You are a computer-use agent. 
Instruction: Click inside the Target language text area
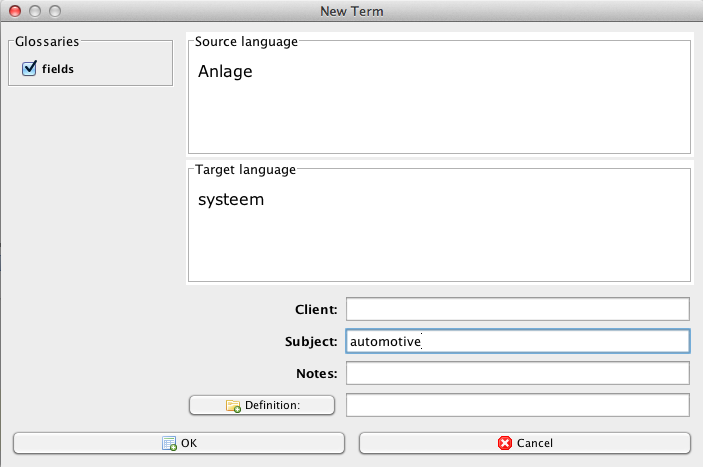[439, 240]
